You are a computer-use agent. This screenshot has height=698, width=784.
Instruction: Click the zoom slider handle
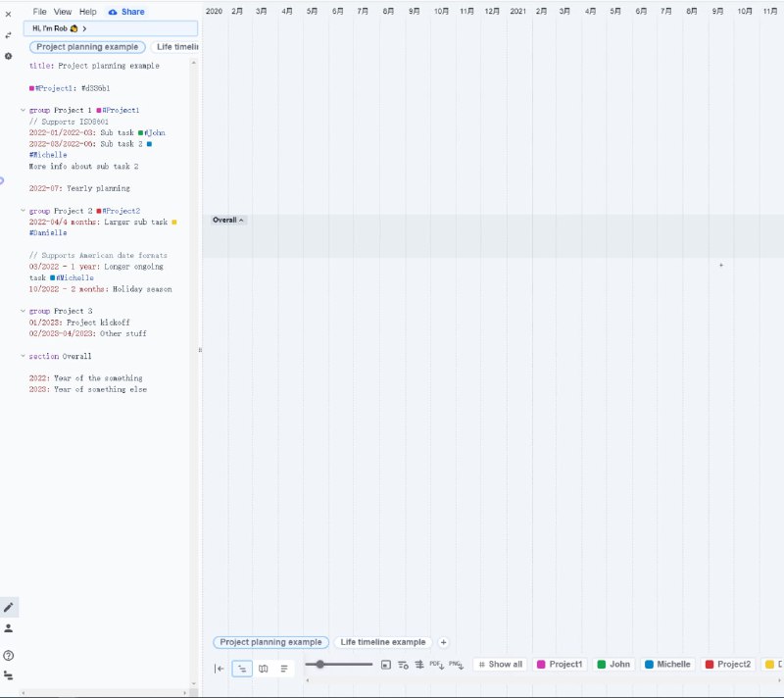(x=320, y=665)
